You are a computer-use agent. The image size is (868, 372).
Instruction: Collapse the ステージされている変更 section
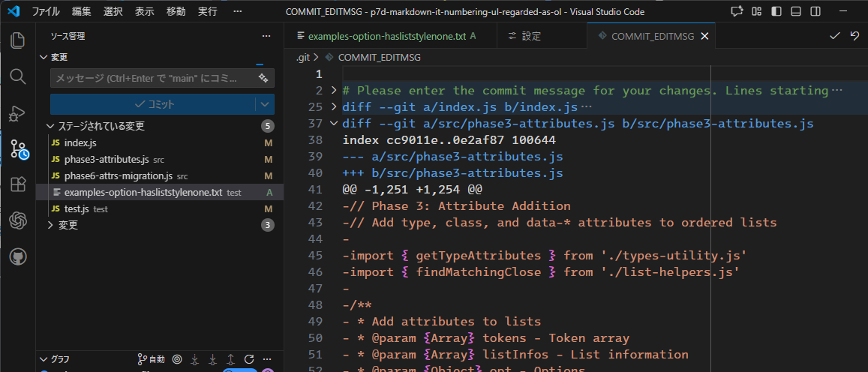click(x=51, y=126)
